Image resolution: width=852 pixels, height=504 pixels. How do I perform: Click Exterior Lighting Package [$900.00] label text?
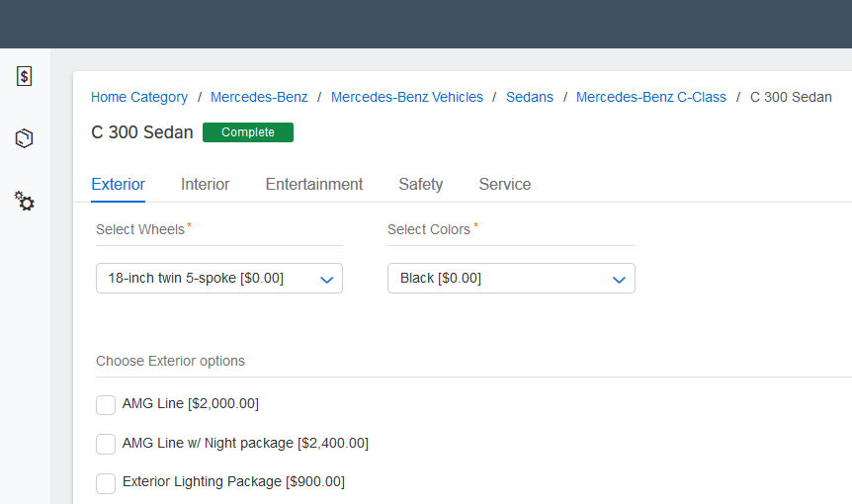coord(233,481)
